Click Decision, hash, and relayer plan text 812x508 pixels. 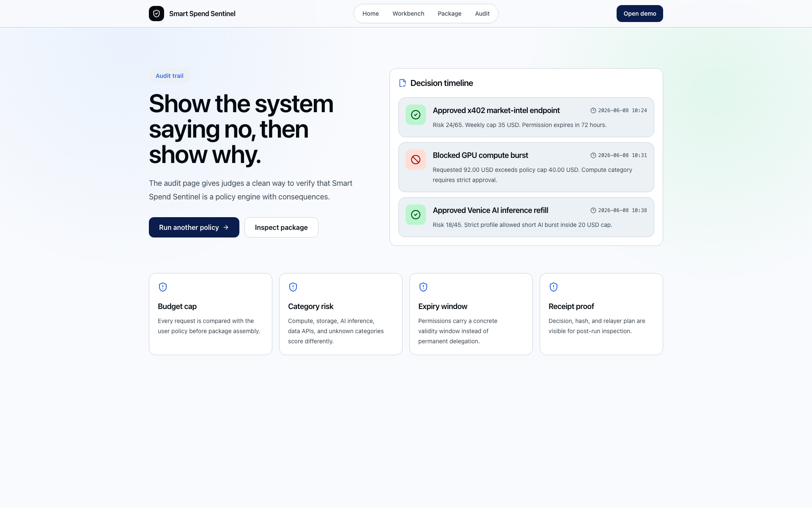tap(597, 326)
